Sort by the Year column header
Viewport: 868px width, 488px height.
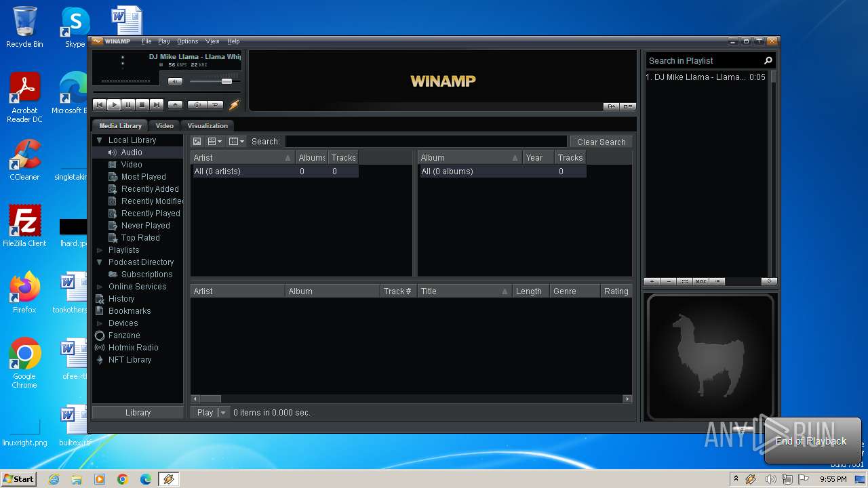click(x=538, y=158)
